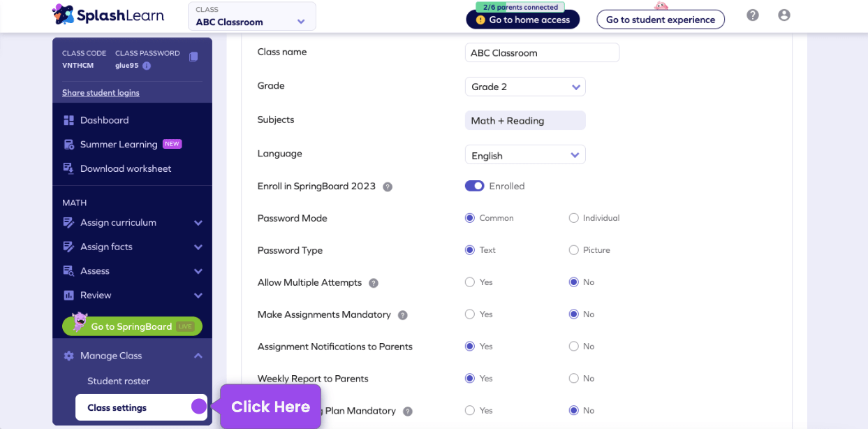This screenshot has height=429, width=868.
Task: Select Individual password mode
Action: [x=573, y=217]
